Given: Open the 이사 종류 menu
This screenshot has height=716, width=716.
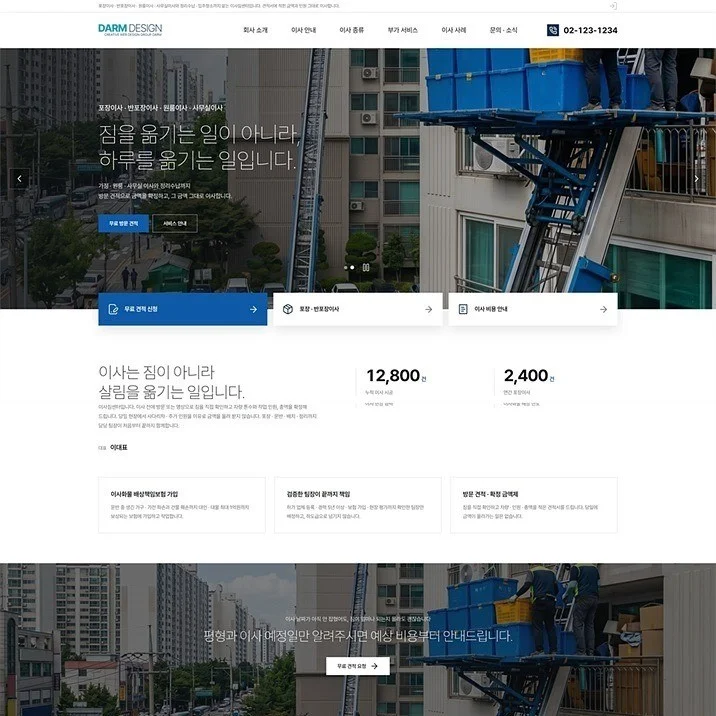Looking at the screenshot, I should pos(352,30).
